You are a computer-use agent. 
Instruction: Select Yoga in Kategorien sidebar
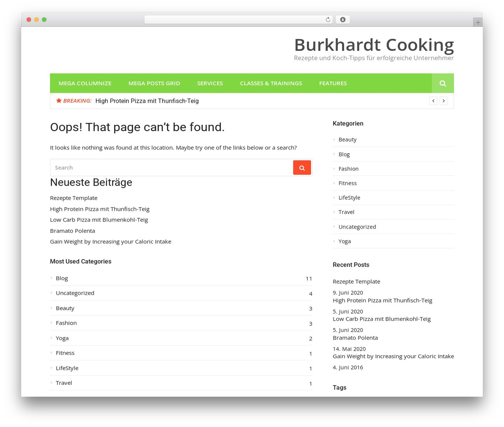point(345,241)
